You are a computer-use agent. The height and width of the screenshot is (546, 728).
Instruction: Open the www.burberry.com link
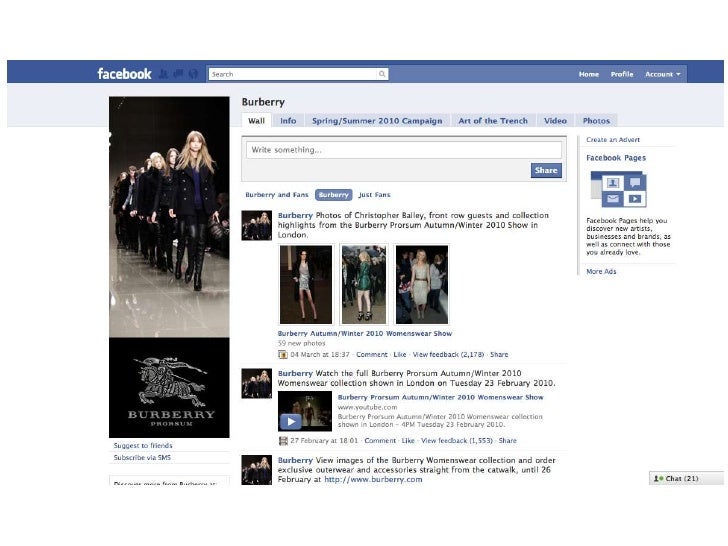click(373, 480)
